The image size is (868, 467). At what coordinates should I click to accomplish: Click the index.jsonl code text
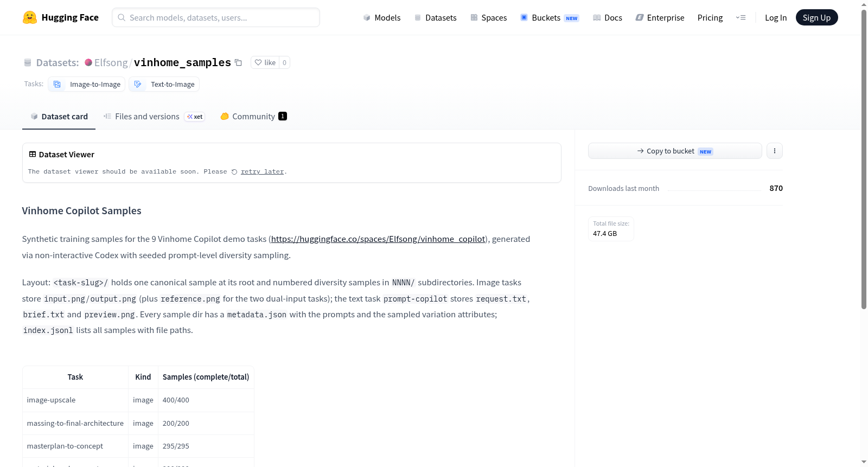coord(48,330)
